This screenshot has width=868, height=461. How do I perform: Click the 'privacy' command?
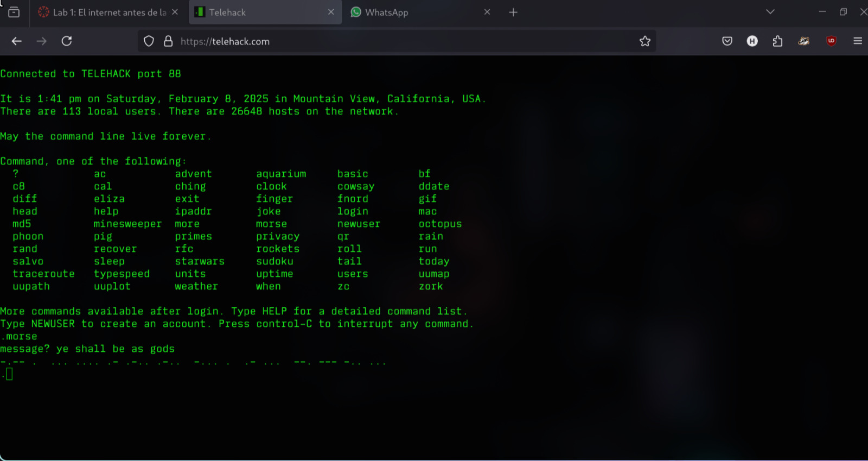tap(278, 236)
